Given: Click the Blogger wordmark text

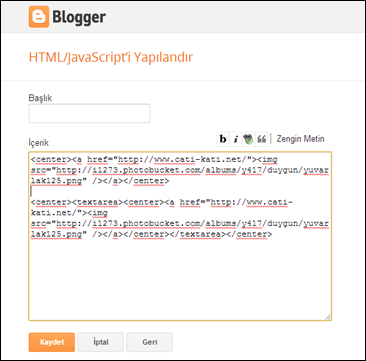Looking at the screenshot, I should click(x=79, y=17).
